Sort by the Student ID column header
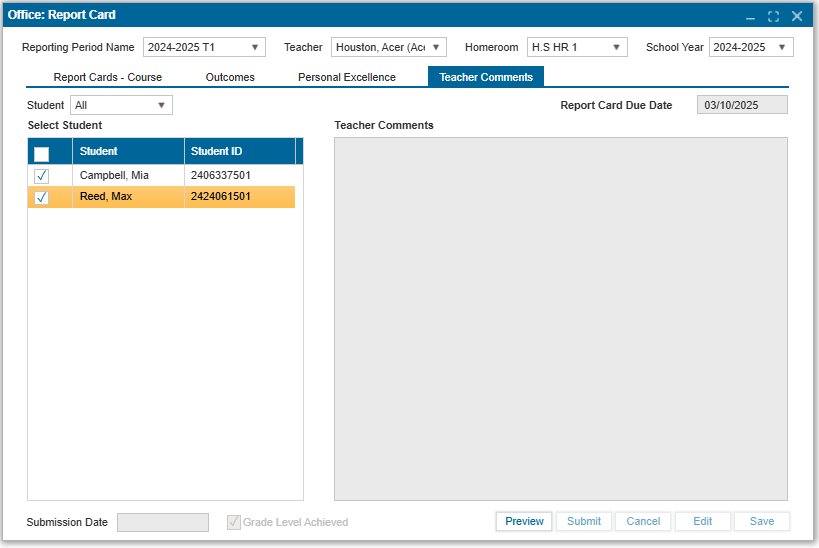The height and width of the screenshot is (548, 819). [x=239, y=152]
